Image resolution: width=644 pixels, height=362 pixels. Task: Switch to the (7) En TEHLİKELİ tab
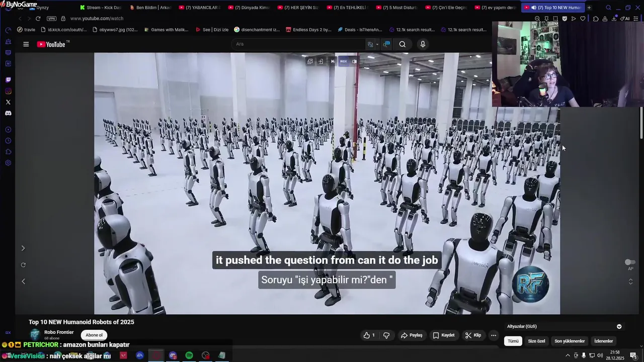[x=347, y=8]
